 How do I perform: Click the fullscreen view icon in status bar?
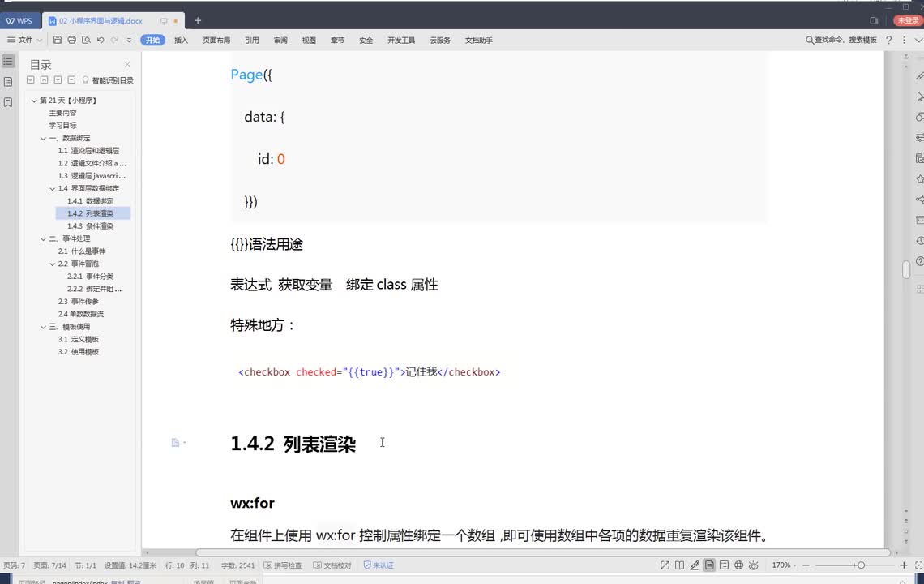665,565
